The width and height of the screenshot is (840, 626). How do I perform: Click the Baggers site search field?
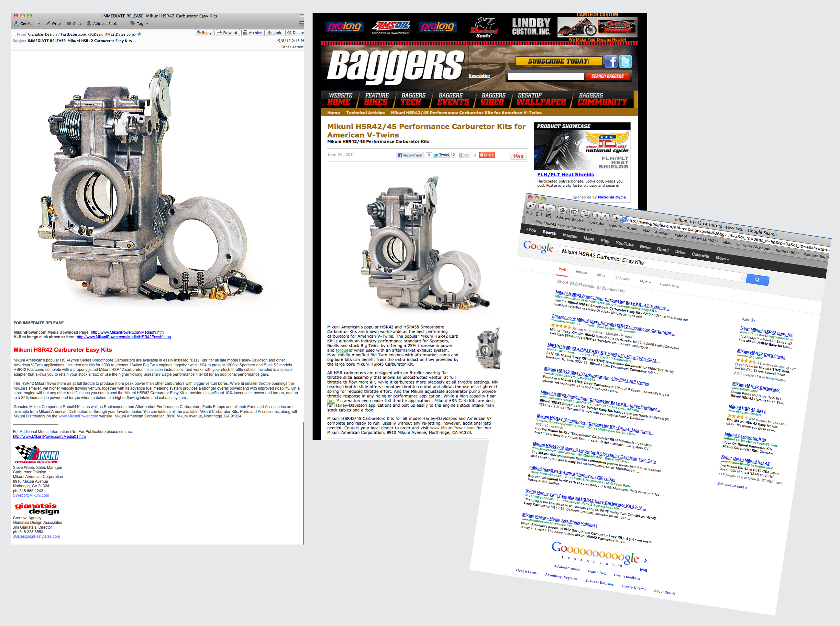[x=546, y=77]
